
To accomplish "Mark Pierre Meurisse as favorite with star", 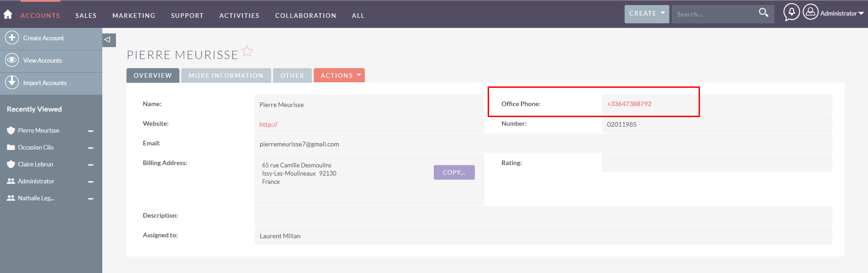I will point(247,51).
